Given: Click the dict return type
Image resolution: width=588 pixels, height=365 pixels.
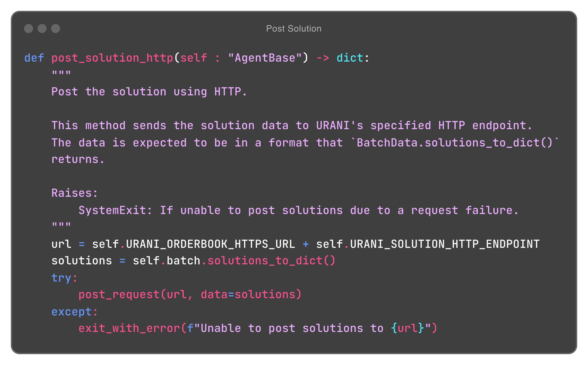Looking at the screenshot, I should click(350, 58).
